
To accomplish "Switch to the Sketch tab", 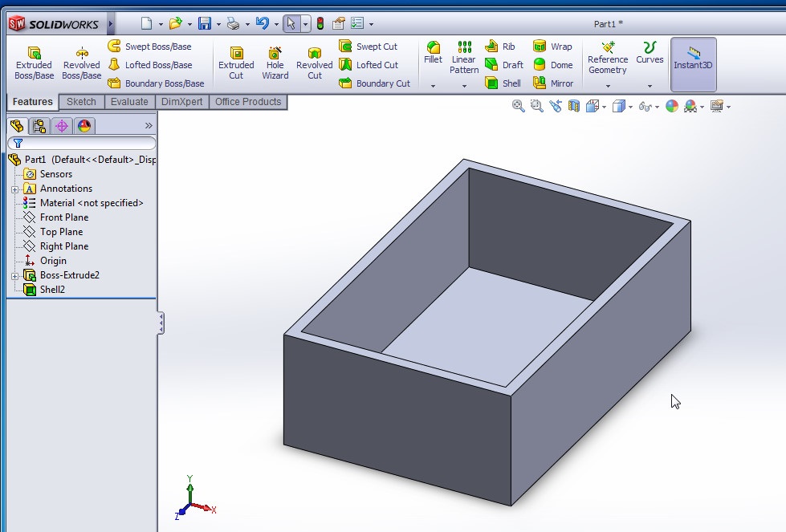I will click(x=81, y=102).
